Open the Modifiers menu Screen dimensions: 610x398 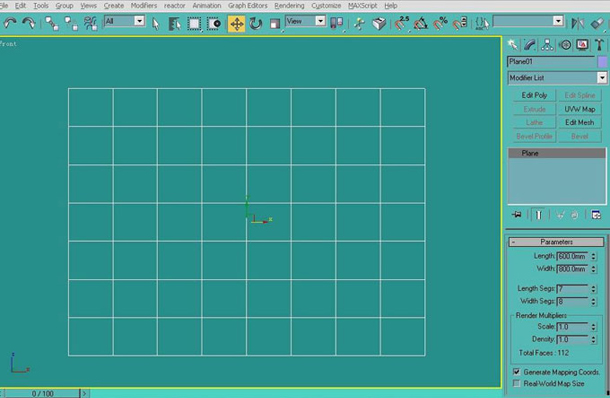coord(144,5)
